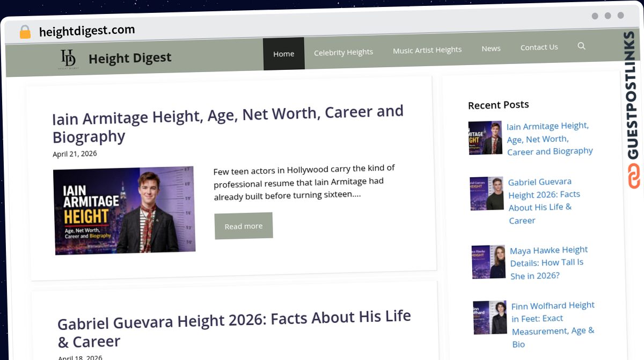
Task: Open Music Artist Heights menu item
Action: click(x=427, y=50)
